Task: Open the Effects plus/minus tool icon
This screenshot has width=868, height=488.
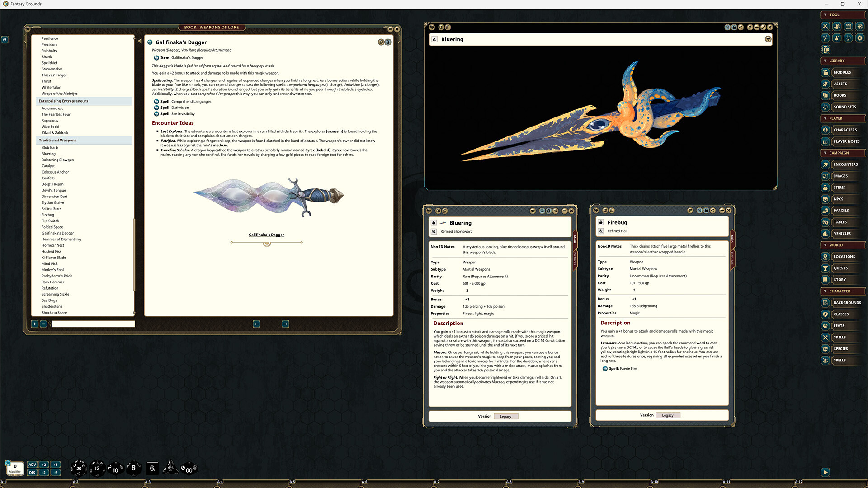Action: click(x=826, y=38)
